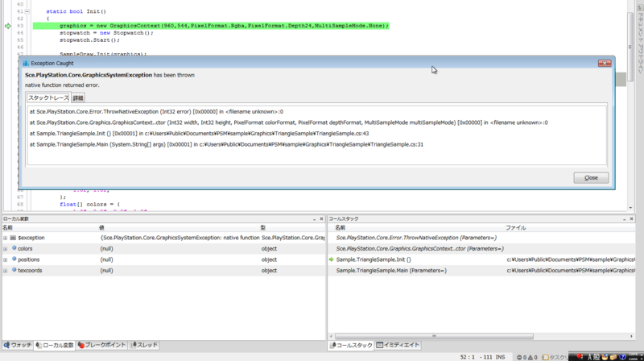Close the Exception Caught dialog with Close button

(591, 177)
